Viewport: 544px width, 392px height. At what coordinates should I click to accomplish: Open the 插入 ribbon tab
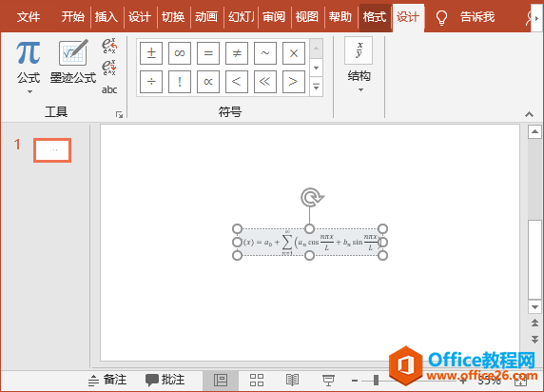click(x=106, y=17)
